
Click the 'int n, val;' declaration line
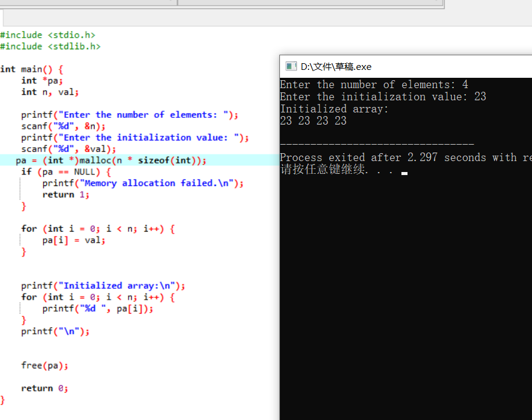[x=50, y=92]
